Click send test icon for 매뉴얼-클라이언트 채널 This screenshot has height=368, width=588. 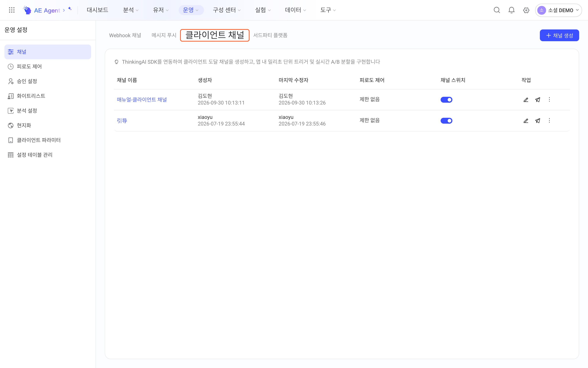(538, 100)
